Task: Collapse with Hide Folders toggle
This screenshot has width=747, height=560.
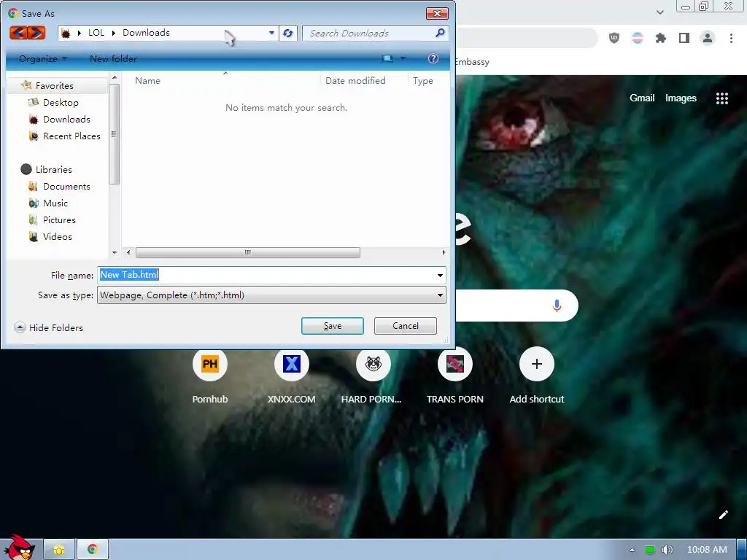Action: point(49,327)
